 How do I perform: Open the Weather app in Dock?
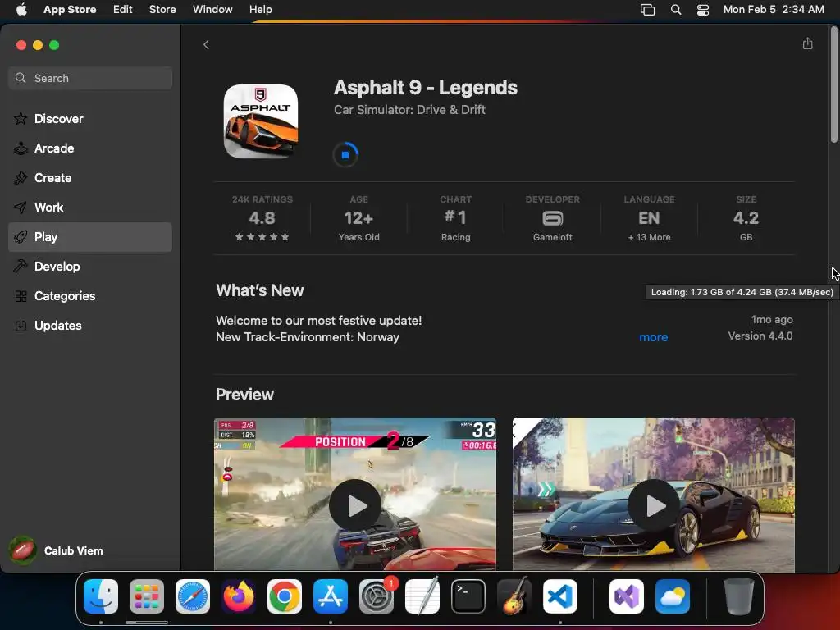point(673,596)
